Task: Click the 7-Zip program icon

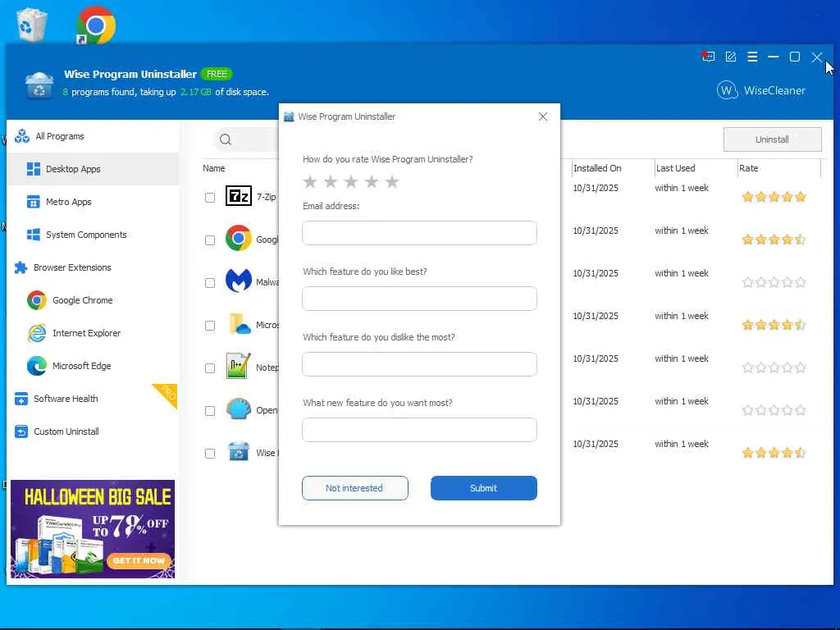Action: (x=239, y=196)
